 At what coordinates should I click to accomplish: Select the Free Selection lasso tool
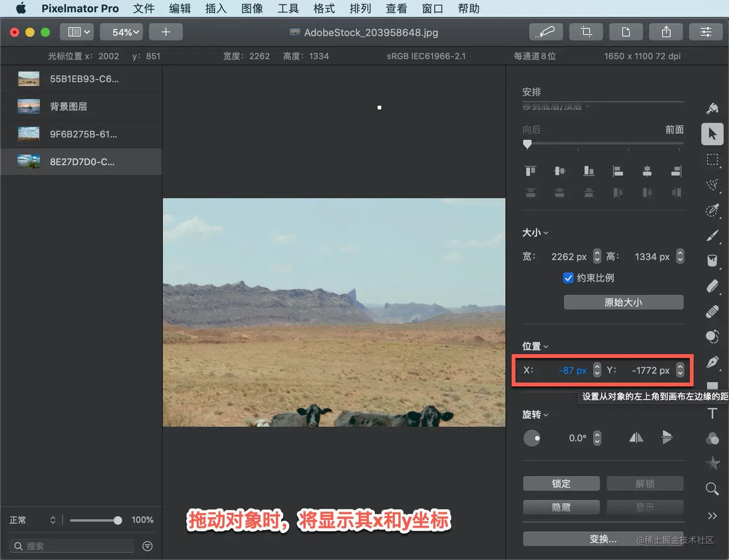click(x=712, y=185)
